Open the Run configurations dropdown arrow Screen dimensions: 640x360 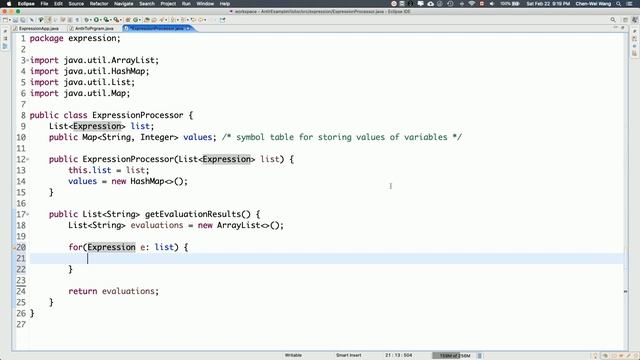tap(101, 20)
